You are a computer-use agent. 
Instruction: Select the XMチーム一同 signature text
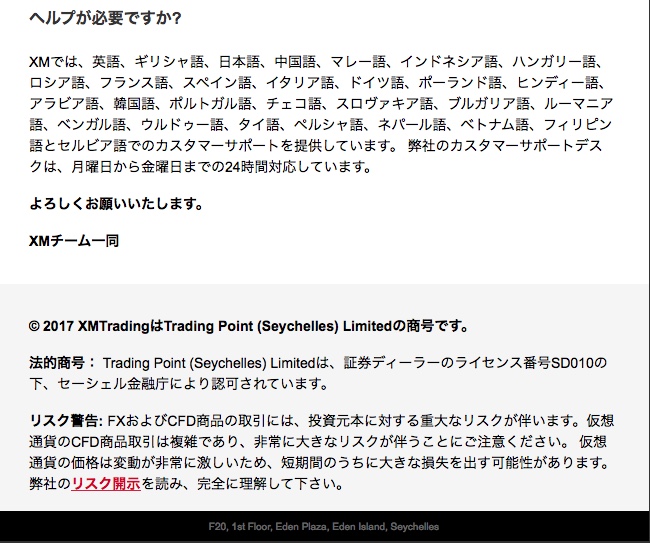(75, 241)
